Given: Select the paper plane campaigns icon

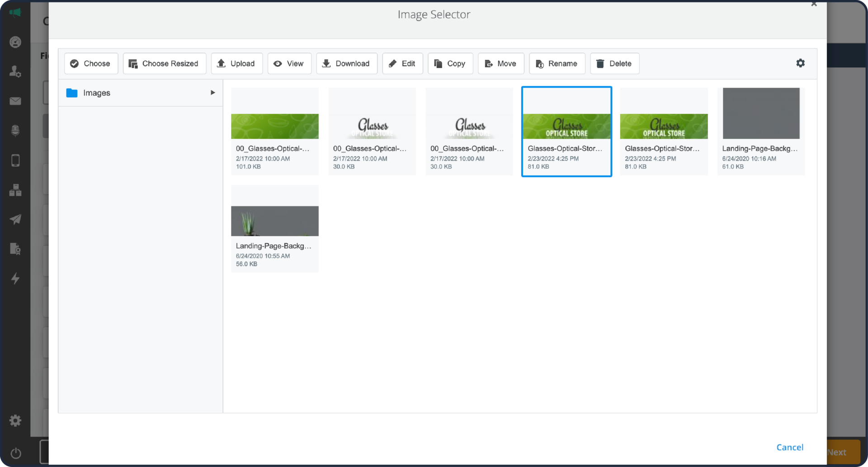Looking at the screenshot, I should [15, 219].
